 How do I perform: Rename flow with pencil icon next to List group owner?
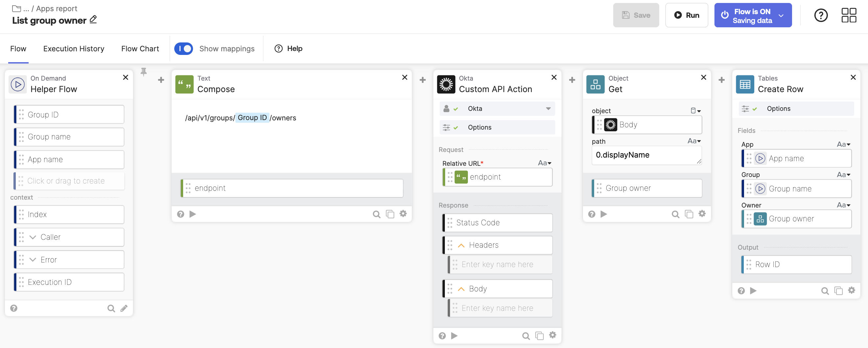click(x=93, y=20)
